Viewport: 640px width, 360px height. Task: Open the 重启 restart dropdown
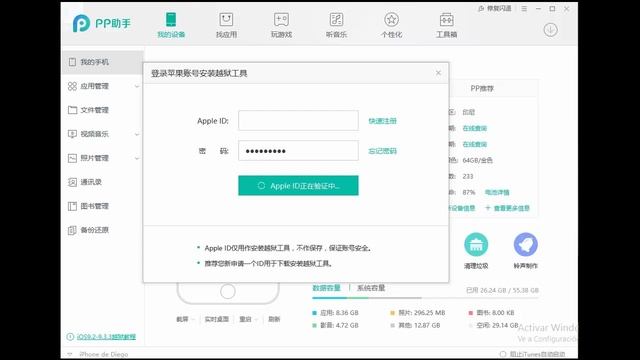click(248, 319)
